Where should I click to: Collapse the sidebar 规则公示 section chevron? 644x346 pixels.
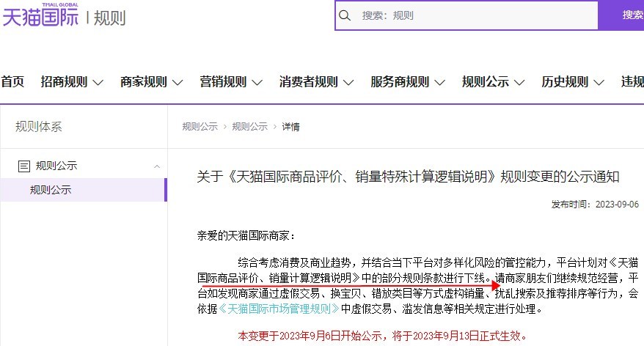tap(157, 166)
